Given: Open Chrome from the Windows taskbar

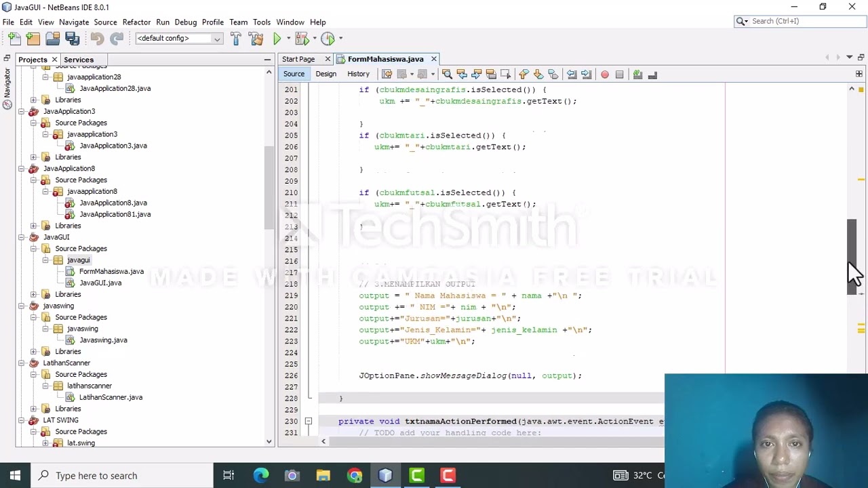Looking at the screenshot, I should pos(355,476).
